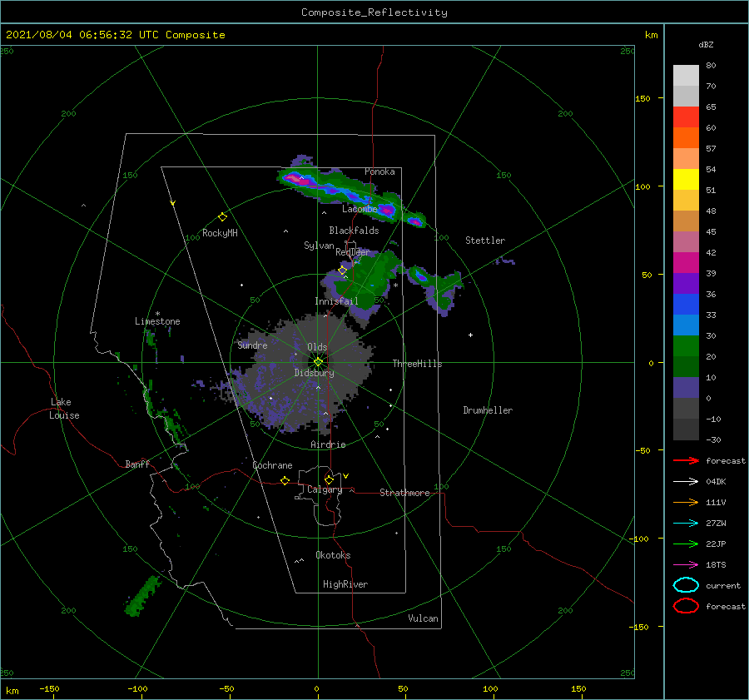The height and width of the screenshot is (700, 749).
Task: Click the white plus marker east of ThreeHills
Action: (x=470, y=335)
